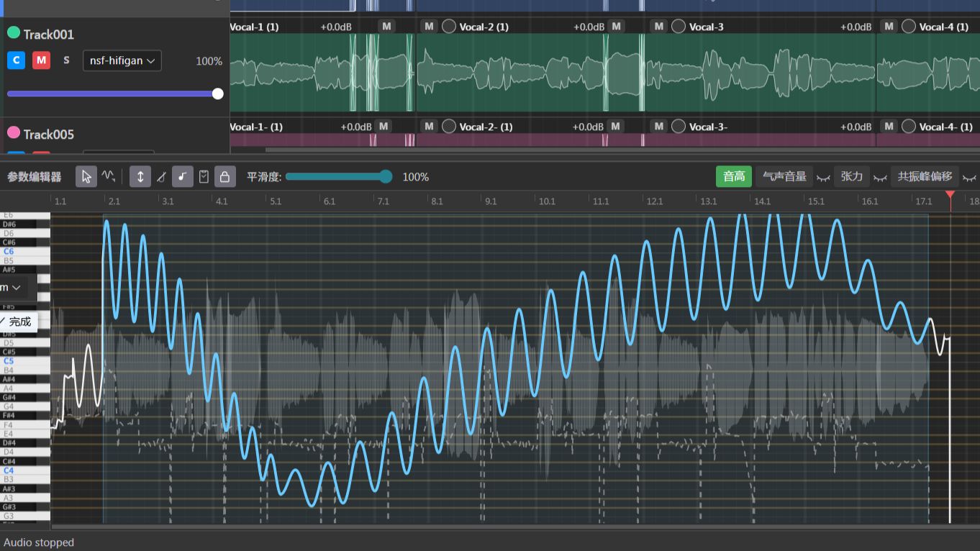Click the 完成 button
This screenshot has width=980, height=551.
tap(17, 322)
